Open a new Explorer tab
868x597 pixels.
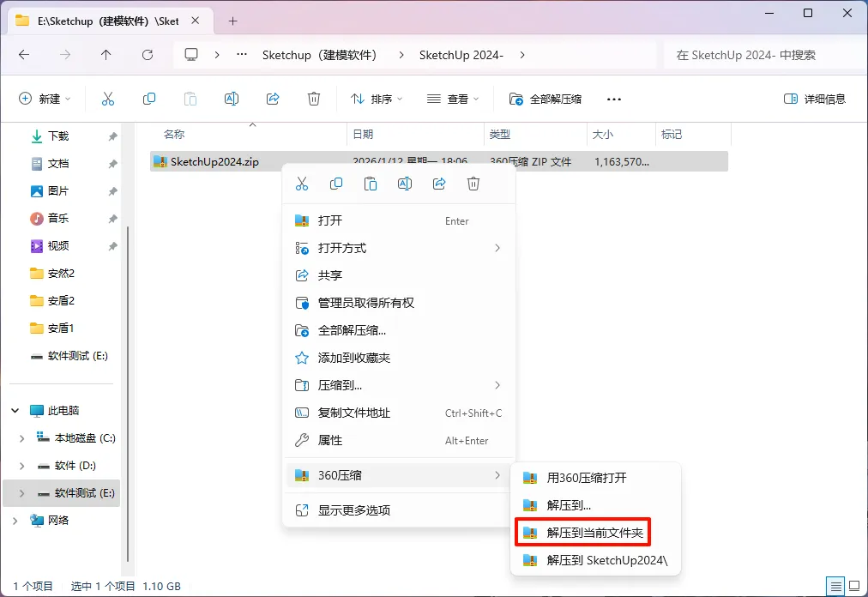232,21
